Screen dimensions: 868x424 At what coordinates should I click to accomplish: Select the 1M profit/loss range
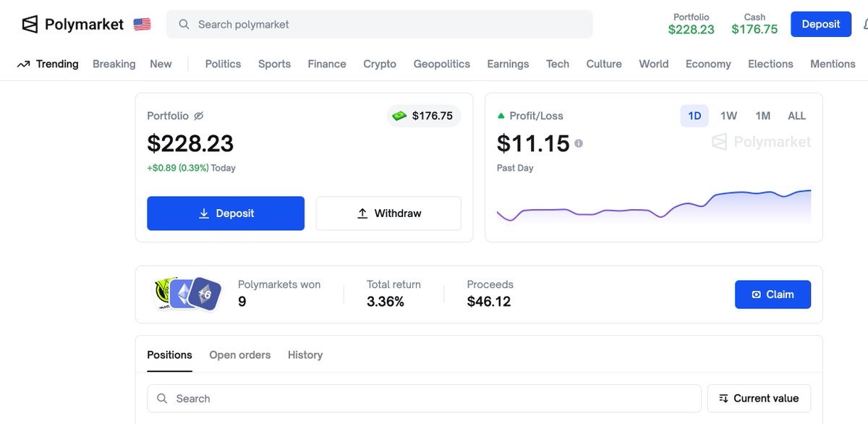tap(762, 116)
